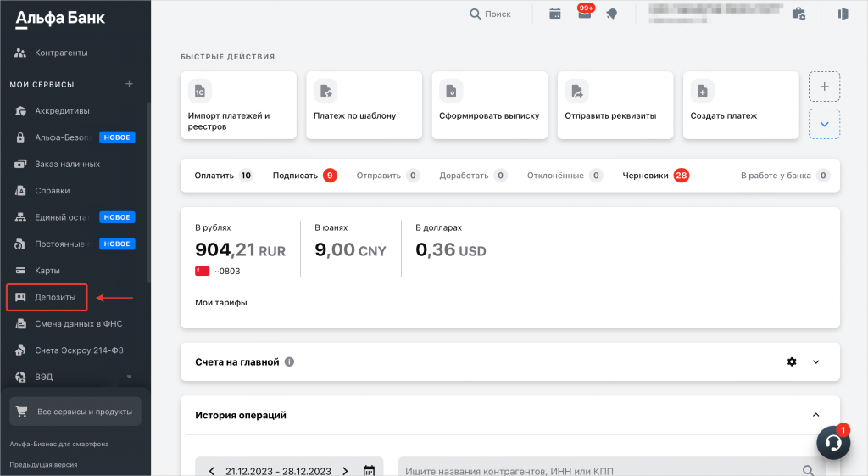Click the company briefcase settings icon
Image resolution: width=868 pixels, height=476 pixels.
pyautogui.click(x=798, y=14)
